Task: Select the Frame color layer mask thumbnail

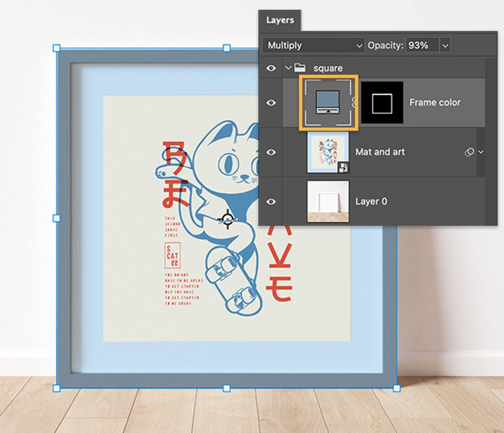Action: [x=382, y=102]
